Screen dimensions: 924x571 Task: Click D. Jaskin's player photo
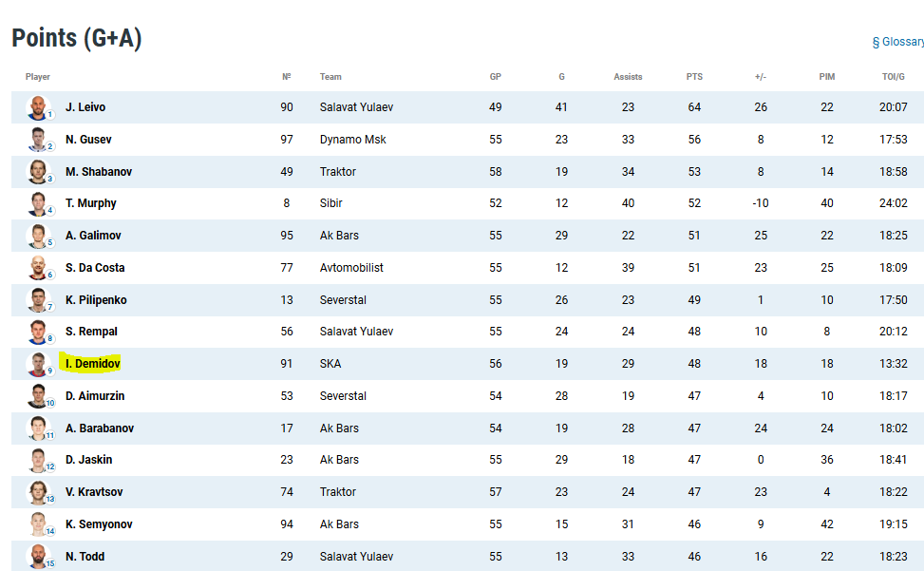[x=38, y=460]
